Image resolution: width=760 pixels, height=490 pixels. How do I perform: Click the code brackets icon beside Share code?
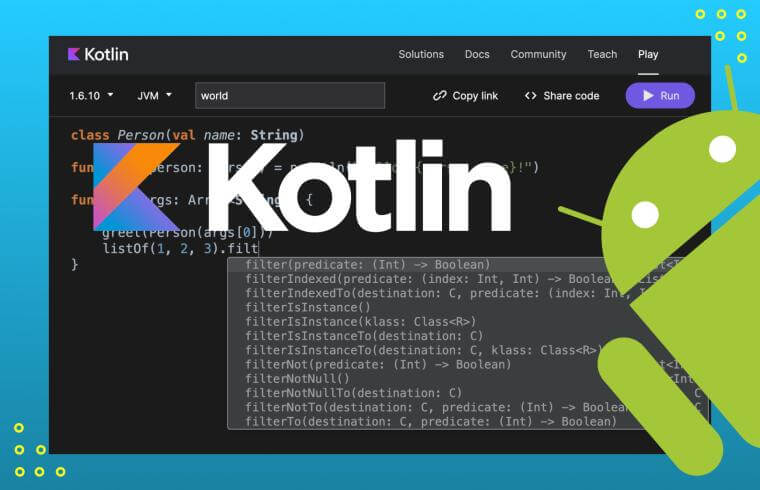tap(530, 96)
